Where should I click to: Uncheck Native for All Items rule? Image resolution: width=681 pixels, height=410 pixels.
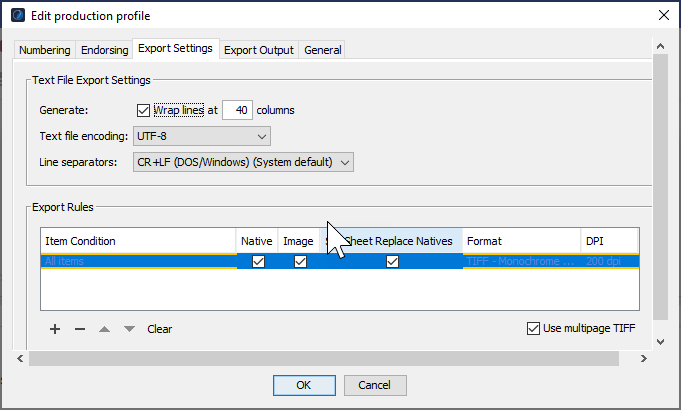(x=258, y=262)
